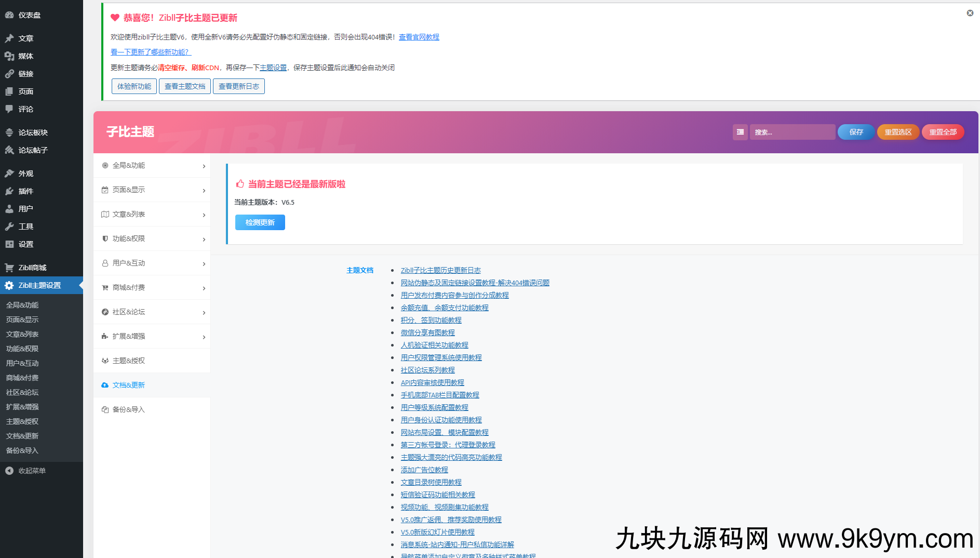Click the Appearance brush icon
This screenshot has height=558, width=980.
pyautogui.click(x=9, y=174)
